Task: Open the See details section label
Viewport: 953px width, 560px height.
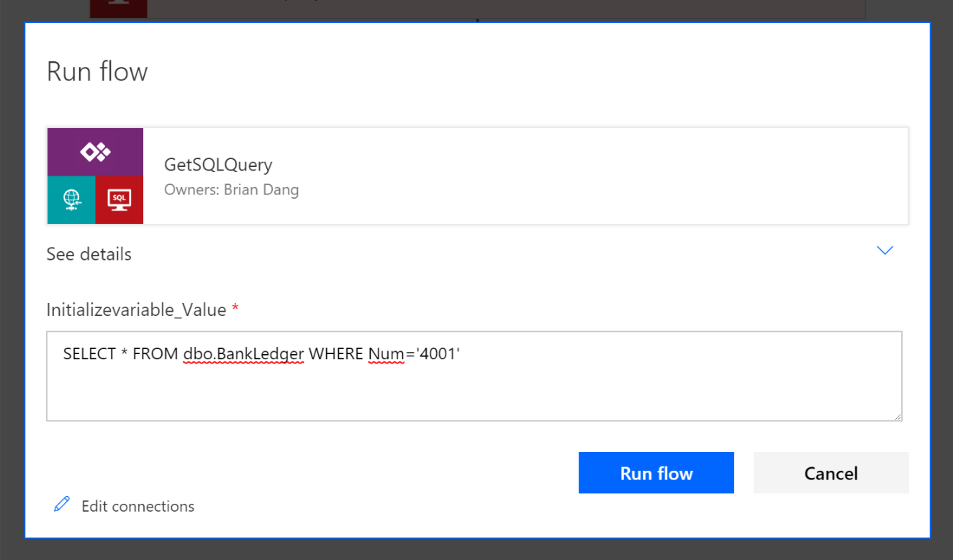Action: point(89,254)
